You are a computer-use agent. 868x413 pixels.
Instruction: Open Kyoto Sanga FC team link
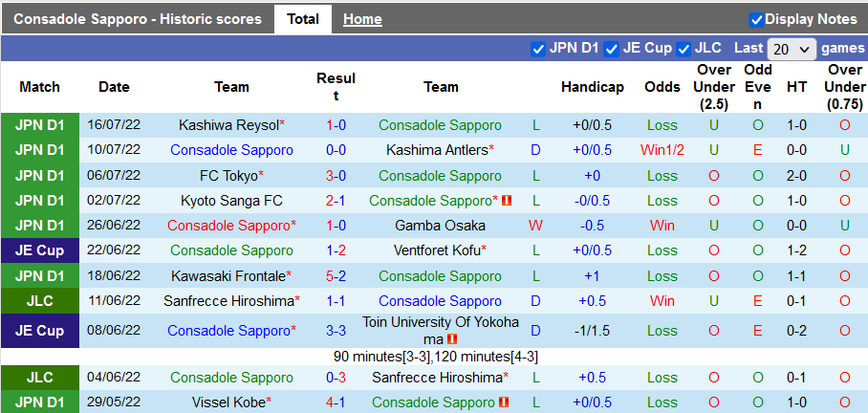coord(231,201)
